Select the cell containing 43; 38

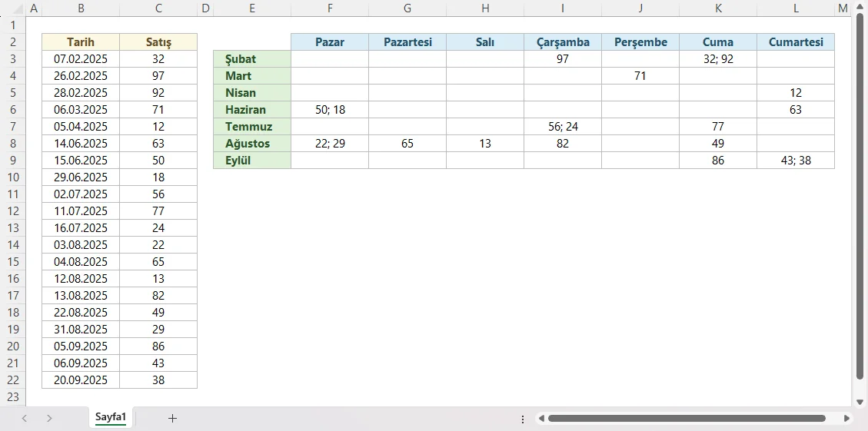tap(796, 161)
